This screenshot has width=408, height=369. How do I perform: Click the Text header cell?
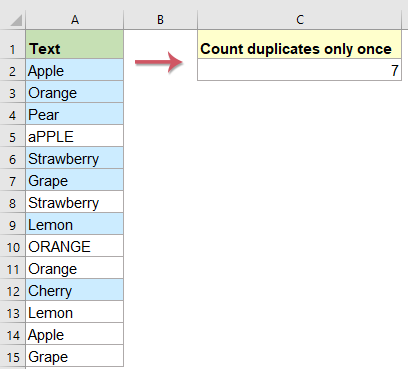pos(75,44)
